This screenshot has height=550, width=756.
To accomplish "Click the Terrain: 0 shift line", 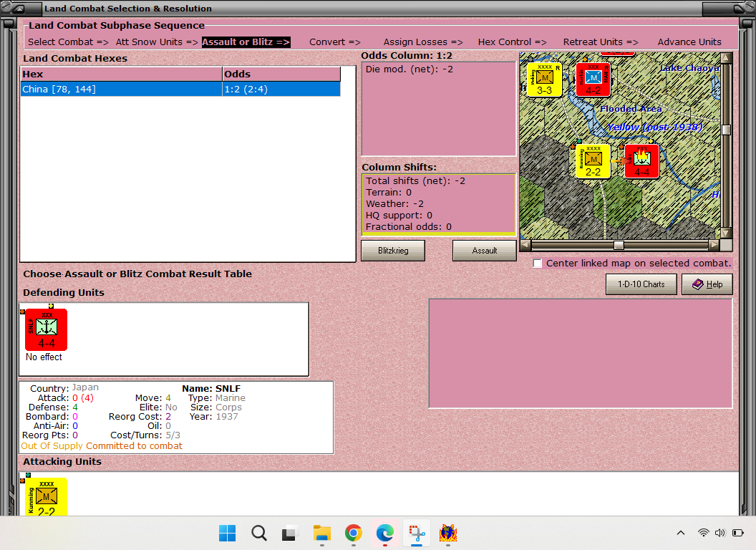I will click(389, 193).
